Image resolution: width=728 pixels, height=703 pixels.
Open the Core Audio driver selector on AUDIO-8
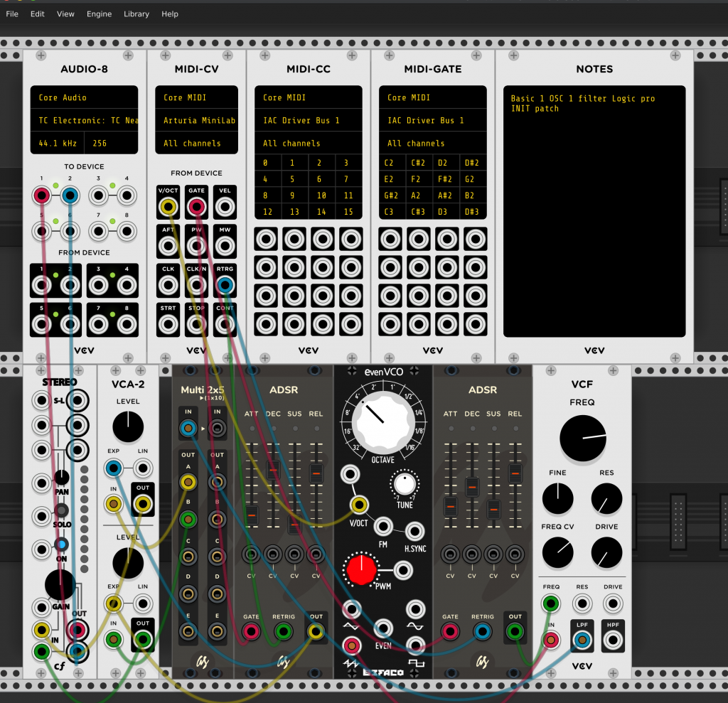[84, 97]
